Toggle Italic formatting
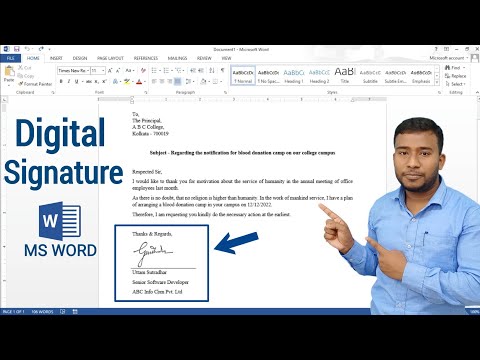Viewport: 480px width, 360px height. (69, 82)
